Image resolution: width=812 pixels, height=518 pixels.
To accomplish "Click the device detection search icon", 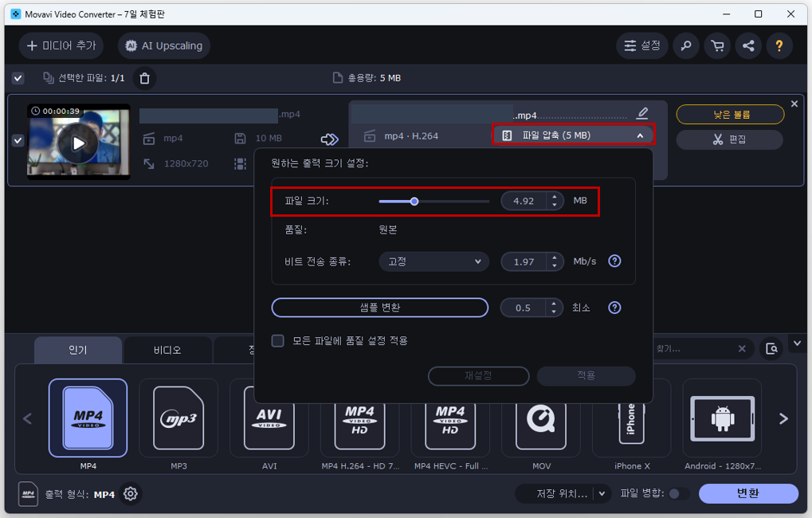I will coord(771,348).
